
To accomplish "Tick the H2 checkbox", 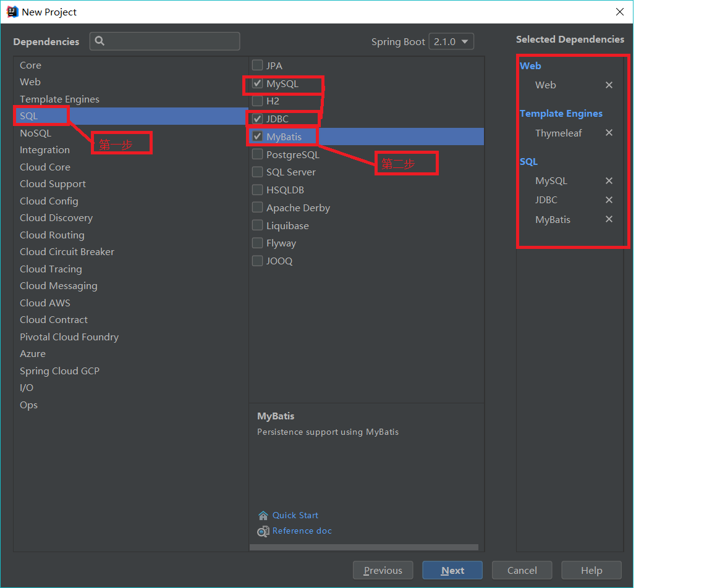I will click(x=258, y=100).
